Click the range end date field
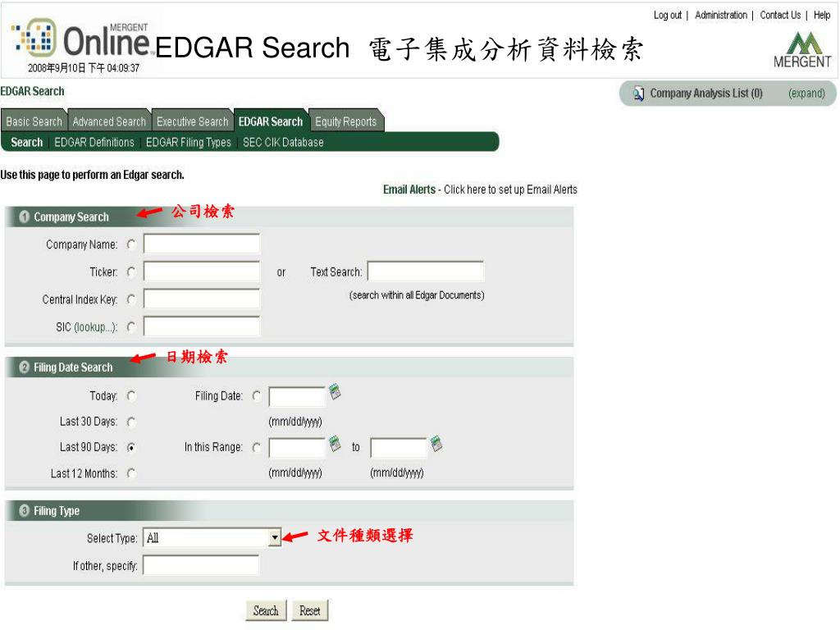 click(x=399, y=448)
